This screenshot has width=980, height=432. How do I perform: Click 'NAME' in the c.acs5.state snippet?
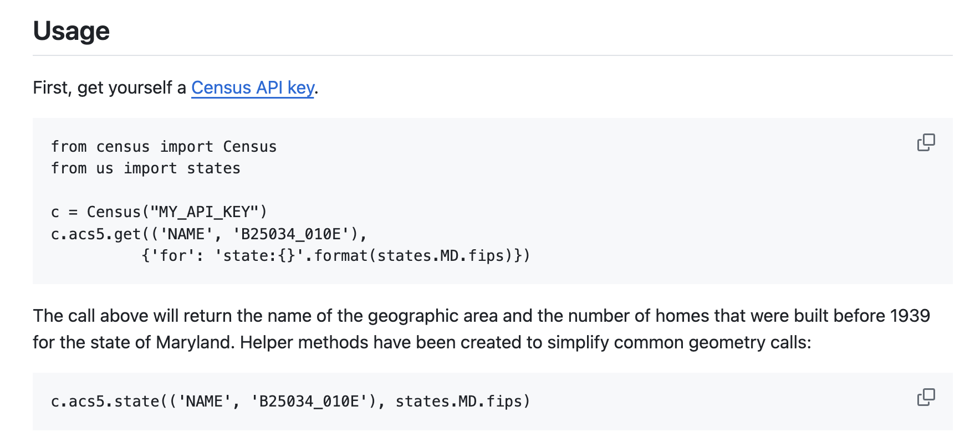[204, 402]
